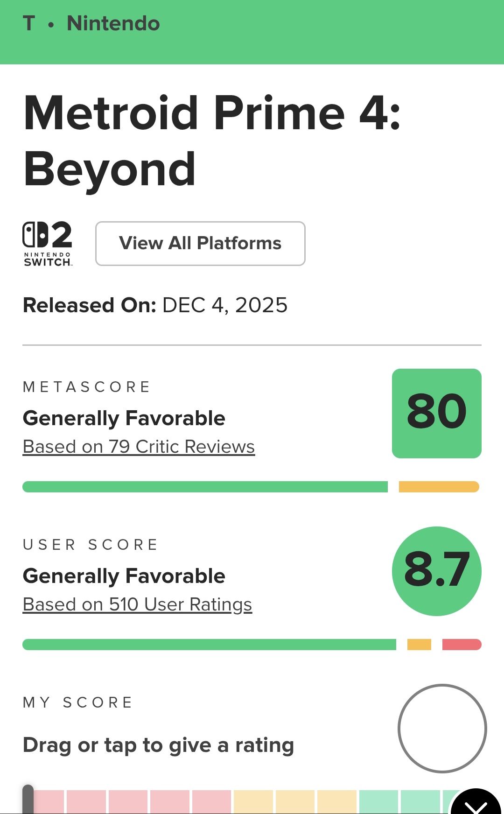Tap the Nintendo Switch 2 platform logo
Image resolution: width=504 pixels, height=814 pixels.
48,243
